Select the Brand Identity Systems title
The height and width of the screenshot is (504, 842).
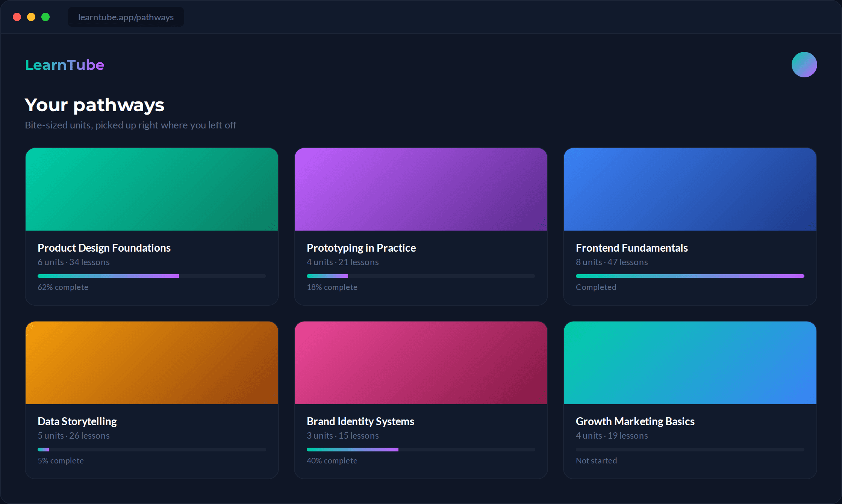pyautogui.click(x=360, y=421)
